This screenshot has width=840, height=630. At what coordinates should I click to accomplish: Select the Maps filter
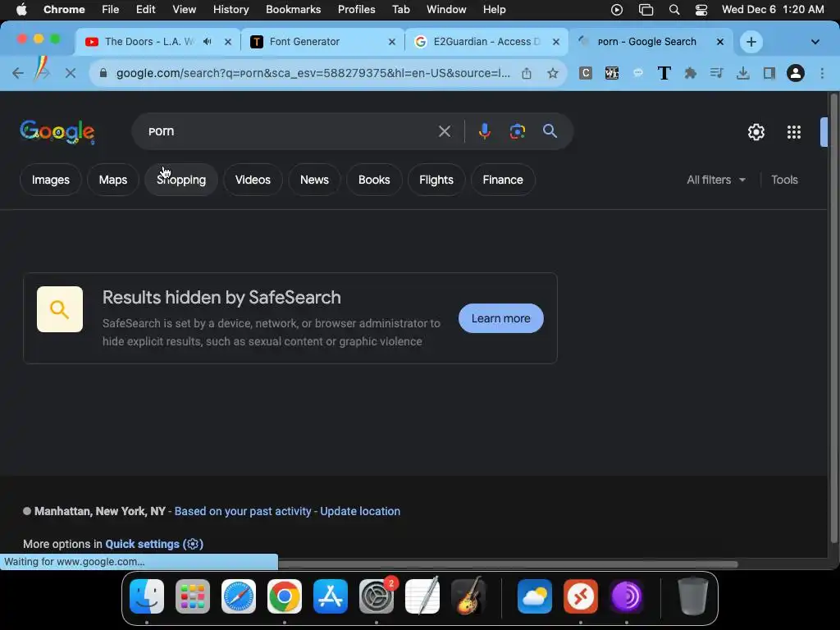113,180
